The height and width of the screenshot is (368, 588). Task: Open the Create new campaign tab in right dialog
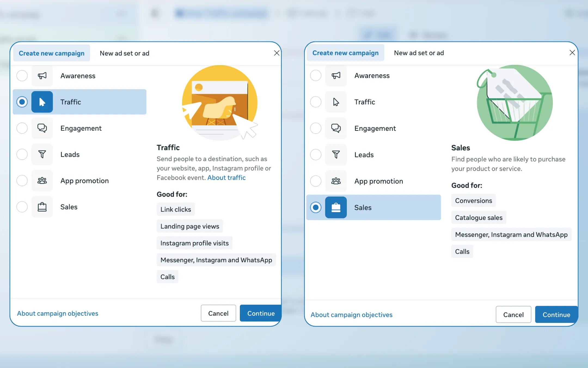pyautogui.click(x=345, y=53)
